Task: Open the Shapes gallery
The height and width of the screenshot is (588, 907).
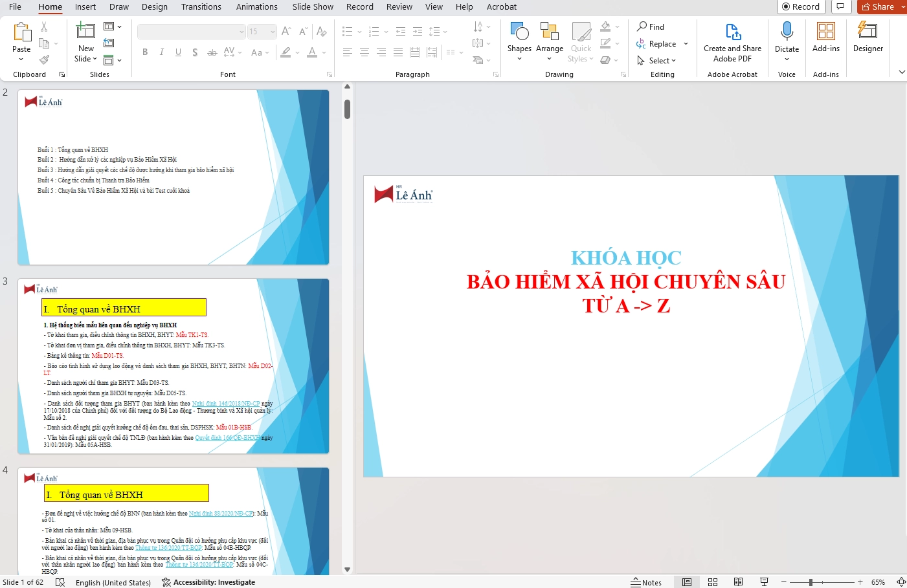Action: pos(519,40)
